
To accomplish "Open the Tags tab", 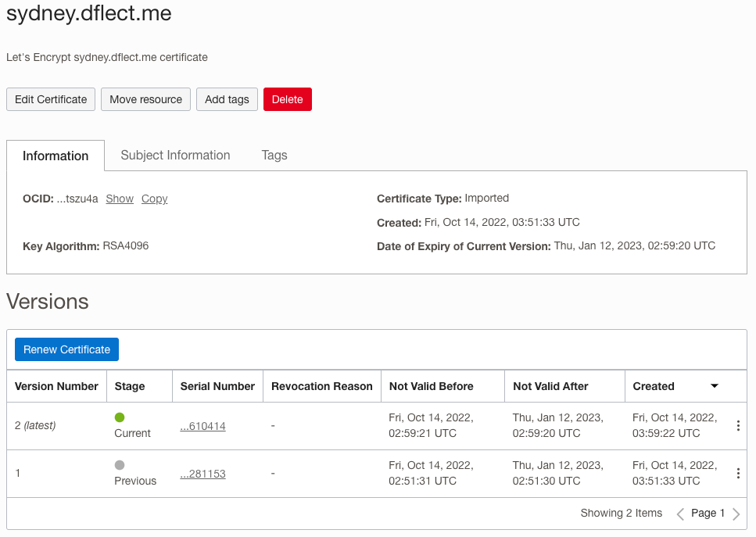I will (x=274, y=155).
